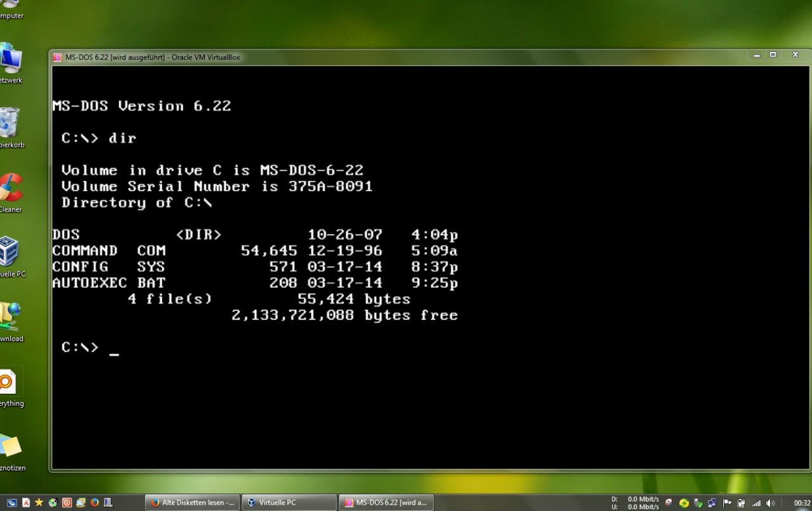The width and height of the screenshot is (812, 511).
Task: Click the CONFIG SYS line in listing
Action: 255,267
